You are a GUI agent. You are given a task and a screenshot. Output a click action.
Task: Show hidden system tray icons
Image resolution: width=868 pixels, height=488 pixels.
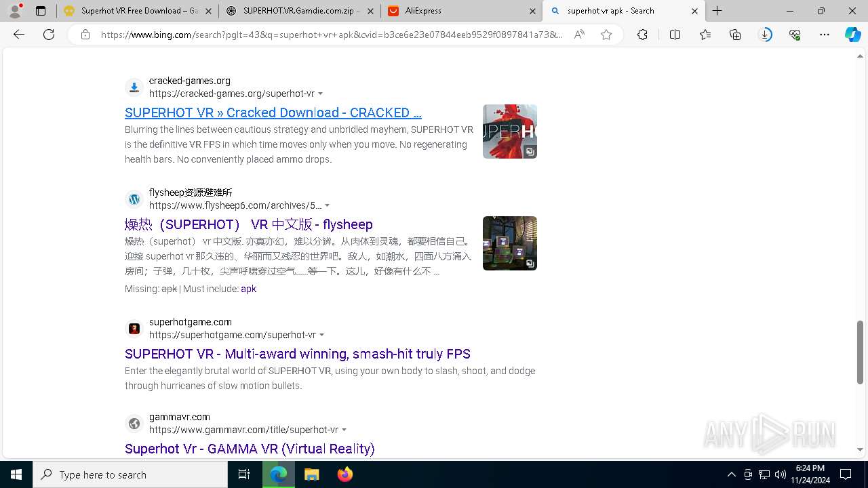click(731, 474)
